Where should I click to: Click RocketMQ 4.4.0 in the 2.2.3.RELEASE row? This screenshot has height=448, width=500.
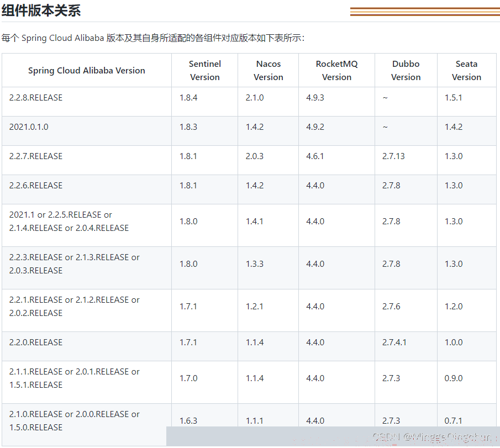(x=315, y=264)
